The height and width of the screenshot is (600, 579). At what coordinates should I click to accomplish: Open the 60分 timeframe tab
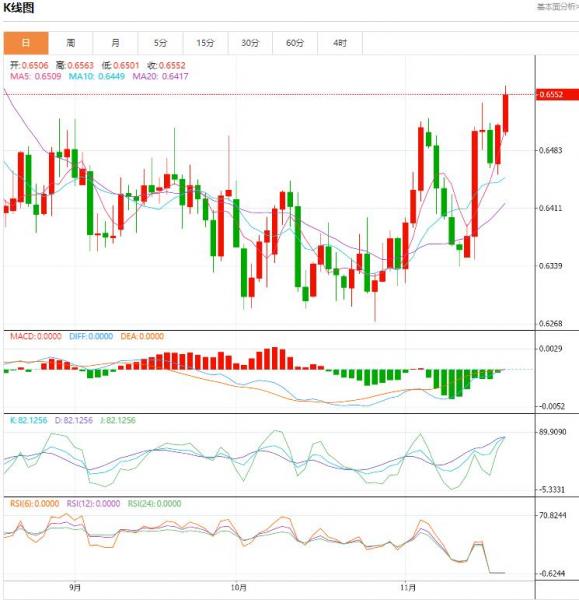pos(295,43)
